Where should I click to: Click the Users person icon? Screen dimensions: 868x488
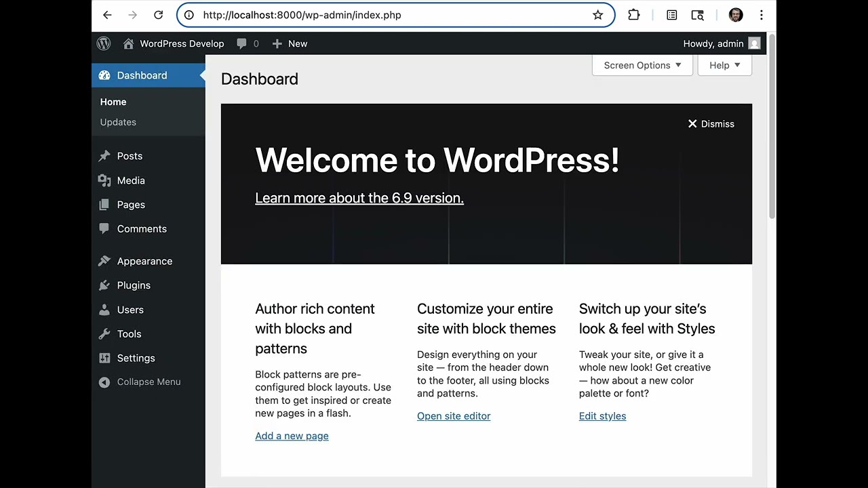[104, 310]
